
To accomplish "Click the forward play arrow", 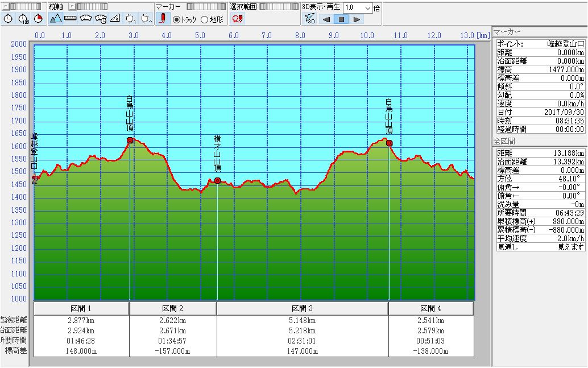I will point(357,19).
